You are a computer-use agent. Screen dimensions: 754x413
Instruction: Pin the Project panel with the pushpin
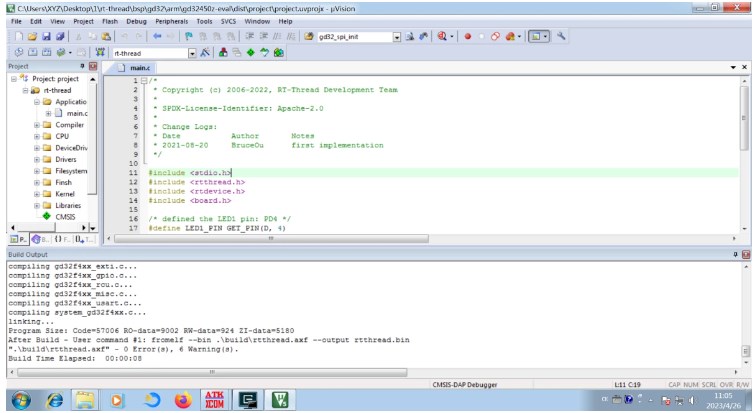pyautogui.click(x=82, y=66)
